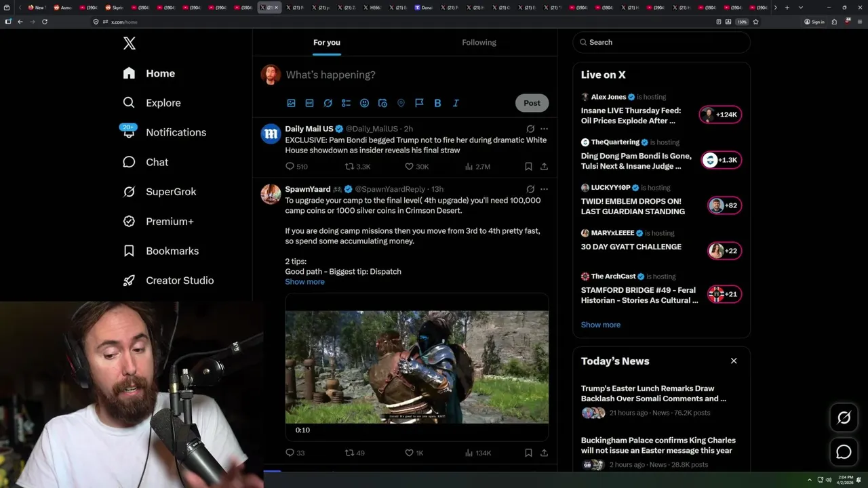Open more options on SpawnYaard post
This screenshot has width=868, height=488.
pyautogui.click(x=544, y=189)
